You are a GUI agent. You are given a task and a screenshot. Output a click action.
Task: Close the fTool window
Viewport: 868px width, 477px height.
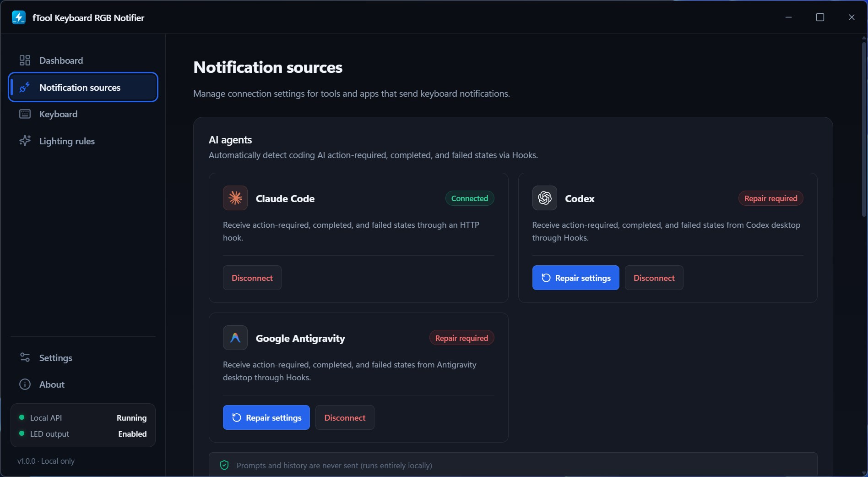(852, 17)
